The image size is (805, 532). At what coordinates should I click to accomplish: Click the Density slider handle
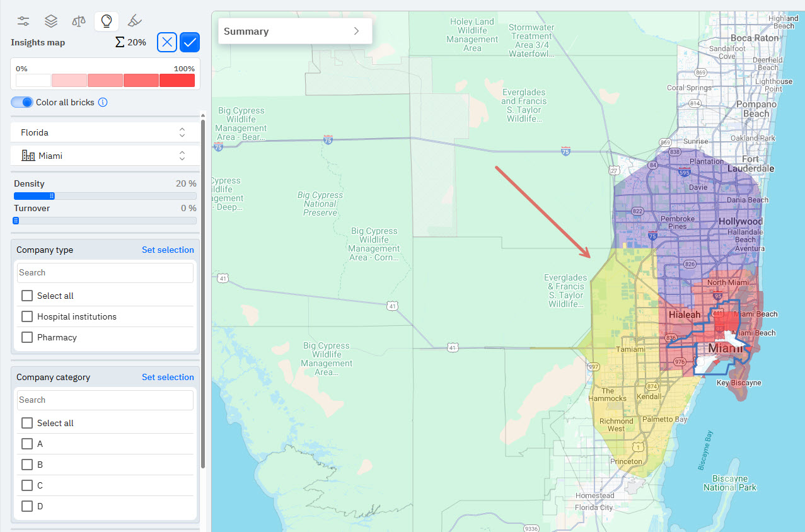click(52, 196)
